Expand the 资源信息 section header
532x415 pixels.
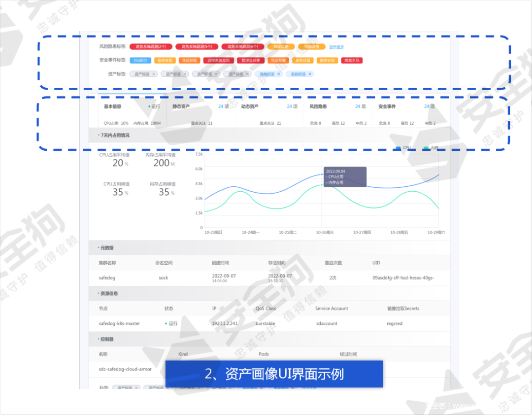(x=109, y=293)
